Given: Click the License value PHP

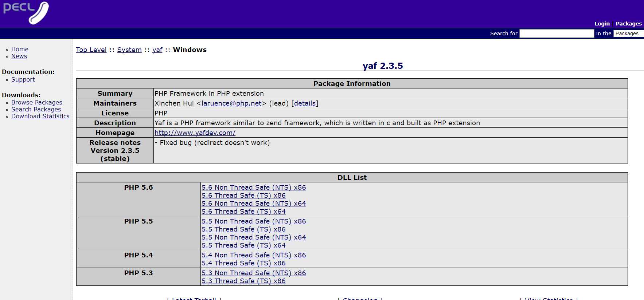Looking at the screenshot, I should 161,113.
